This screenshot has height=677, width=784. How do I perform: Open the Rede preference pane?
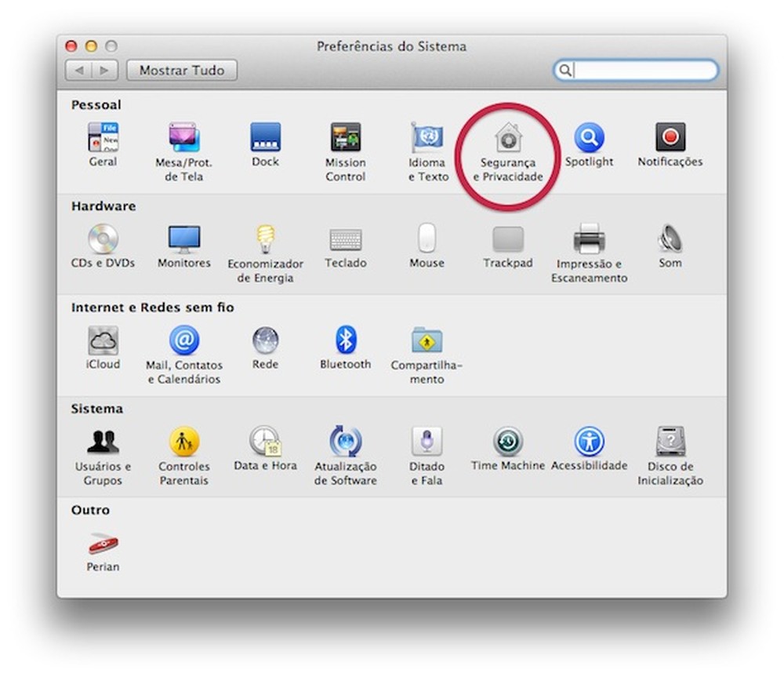click(265, 340)
